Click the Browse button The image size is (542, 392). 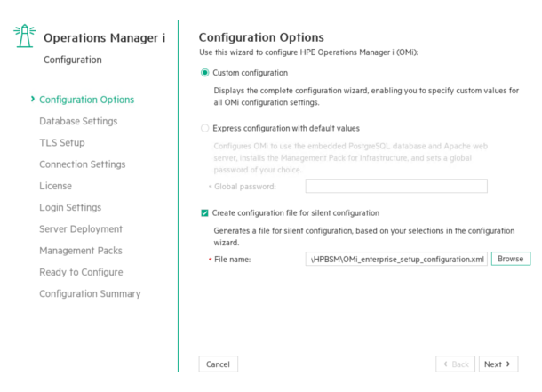(x=511, y=259)
